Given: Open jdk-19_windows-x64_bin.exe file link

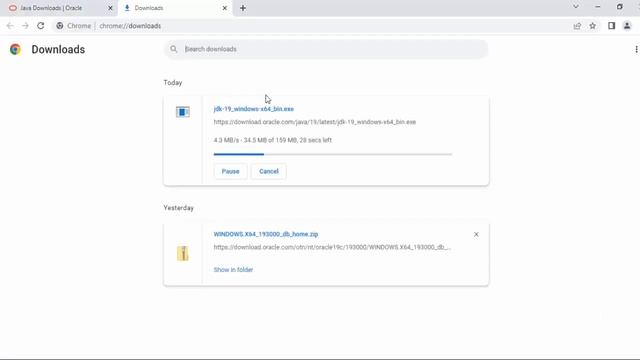Looking at the screenshot, I should tap(253, 109).
